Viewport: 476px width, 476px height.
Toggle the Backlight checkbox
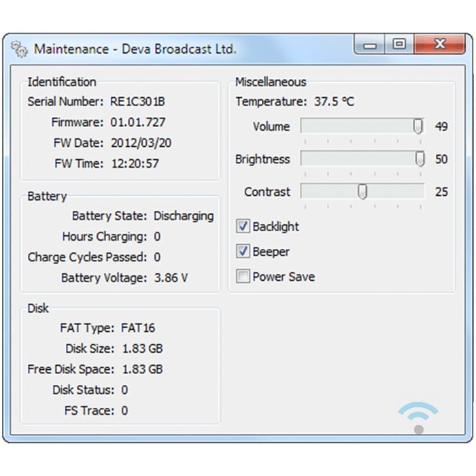(x=243, y=226)
